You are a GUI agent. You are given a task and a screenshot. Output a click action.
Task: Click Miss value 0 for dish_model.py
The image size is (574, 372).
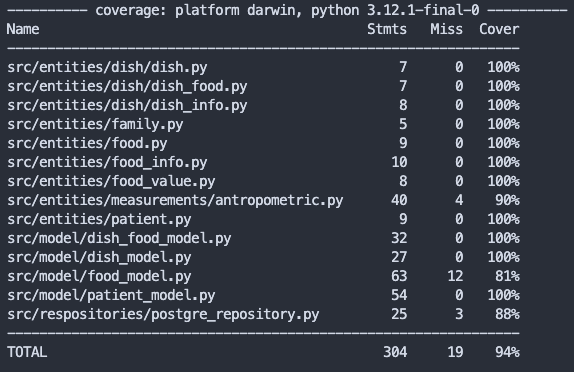click(x=459, y=257)
